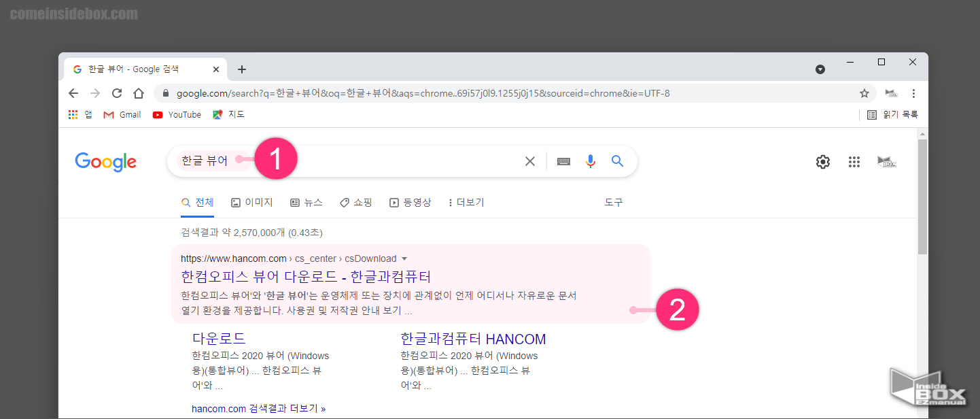
Task: Open Google settings gear icon
Action: point(823,161)
